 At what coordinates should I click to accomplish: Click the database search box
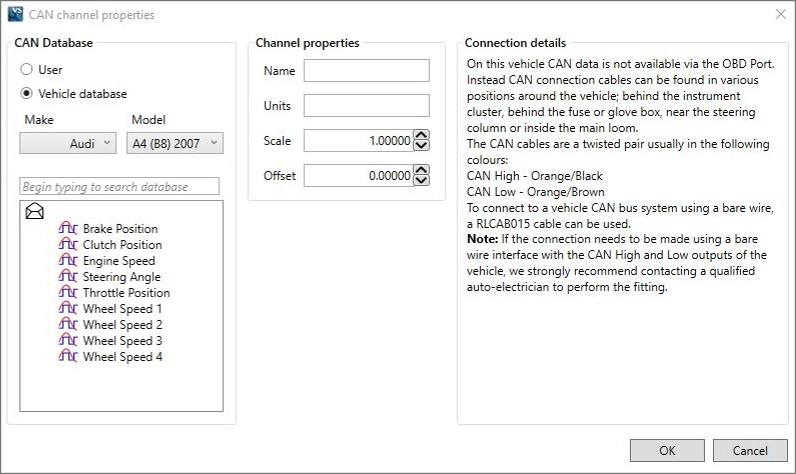pyautogui.click(x=119, y=186)
